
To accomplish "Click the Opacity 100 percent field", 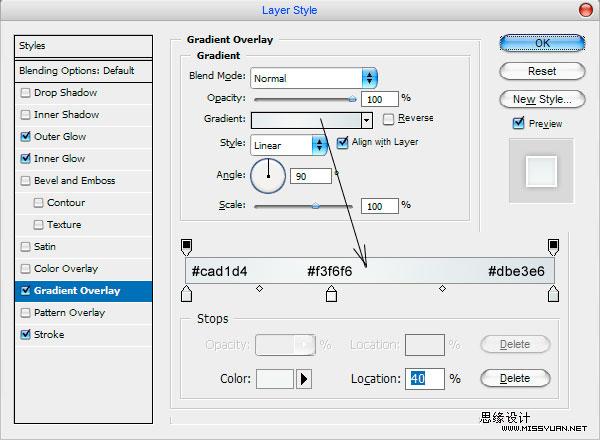I will pyautogui.click(x=380, y=99).
